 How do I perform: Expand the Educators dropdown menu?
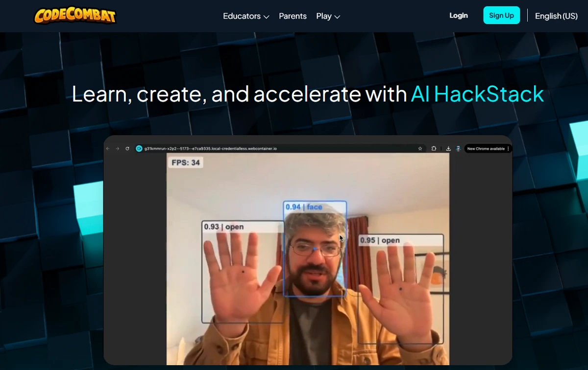point(246,16)
